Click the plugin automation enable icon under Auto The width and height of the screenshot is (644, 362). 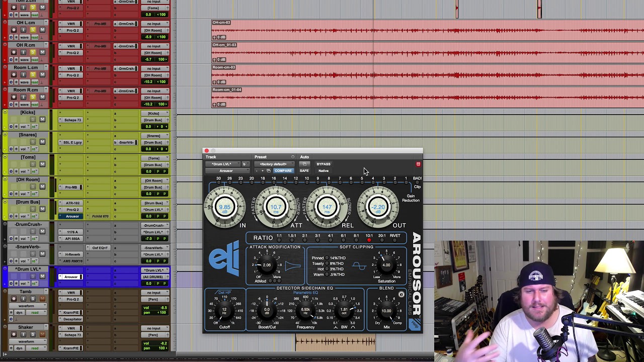point(304,164)
